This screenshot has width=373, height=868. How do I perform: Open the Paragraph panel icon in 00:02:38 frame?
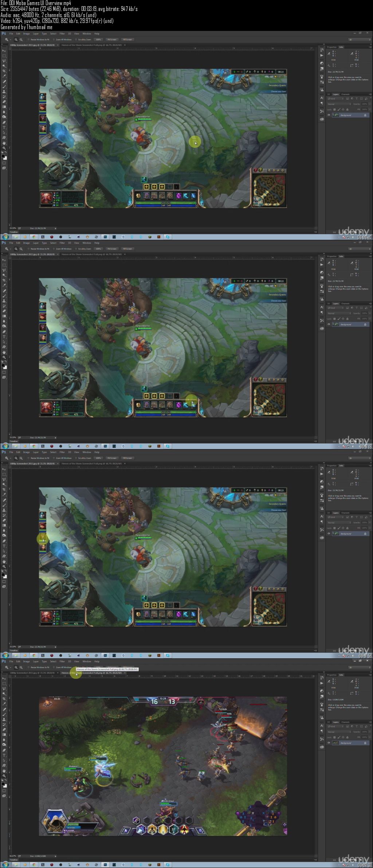[x=322, y=731]
